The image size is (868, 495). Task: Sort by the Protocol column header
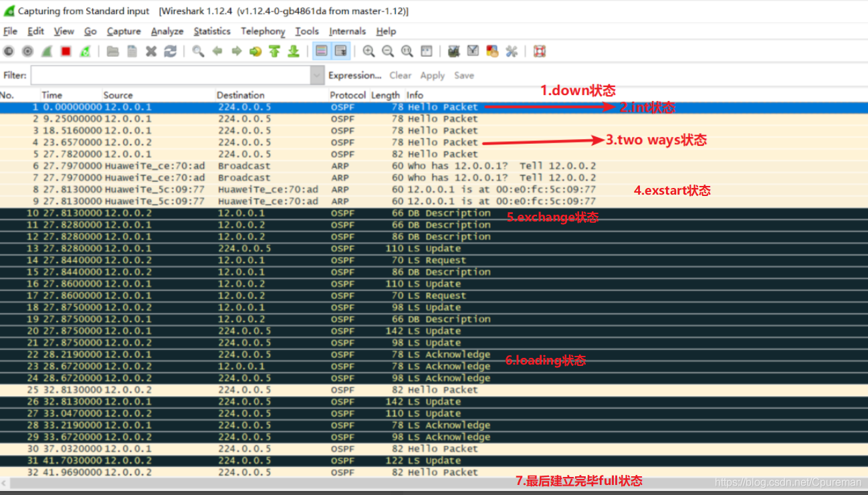pos(348,95)
